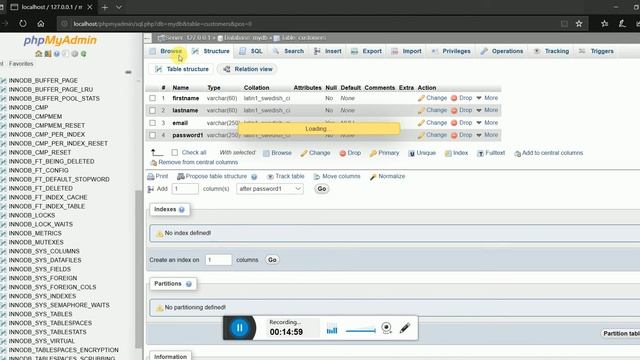Click the Normalize link

pyautogui.click(x=387, y=176)
